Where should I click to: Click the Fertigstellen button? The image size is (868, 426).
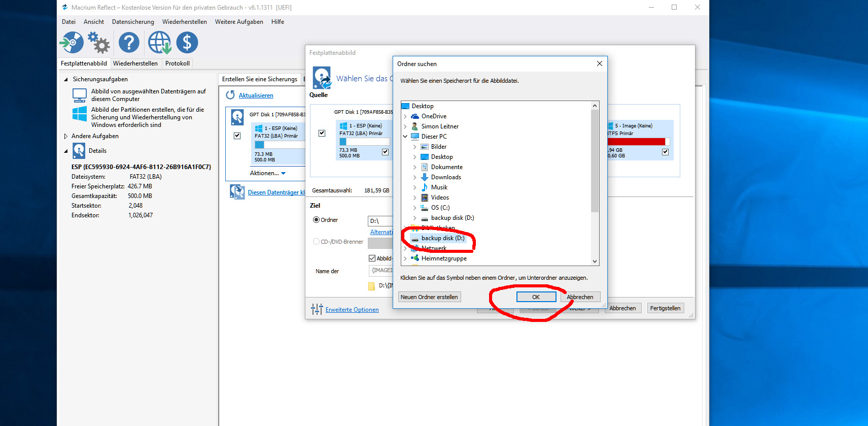point(665,308)
